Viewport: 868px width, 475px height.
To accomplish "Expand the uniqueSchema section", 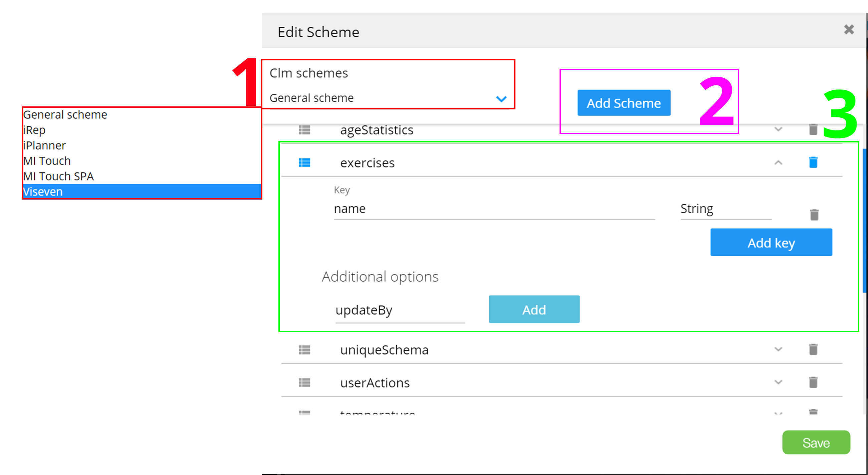I will tap(778, 349).
